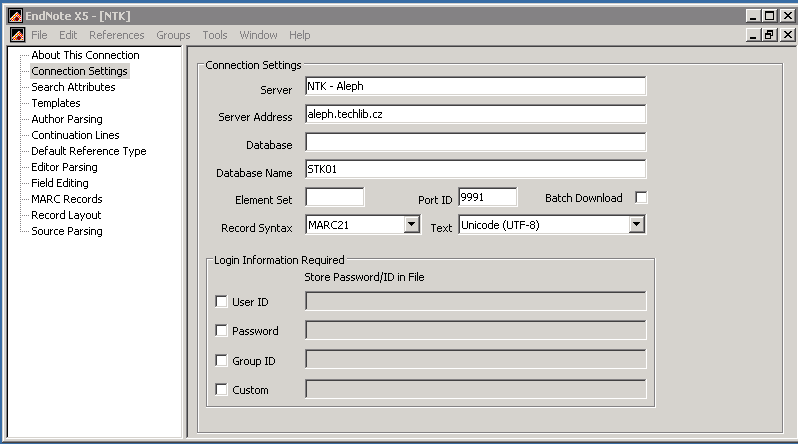Open the Help menu
Viewport: 798px width, 444px height.
click(299, 35)
